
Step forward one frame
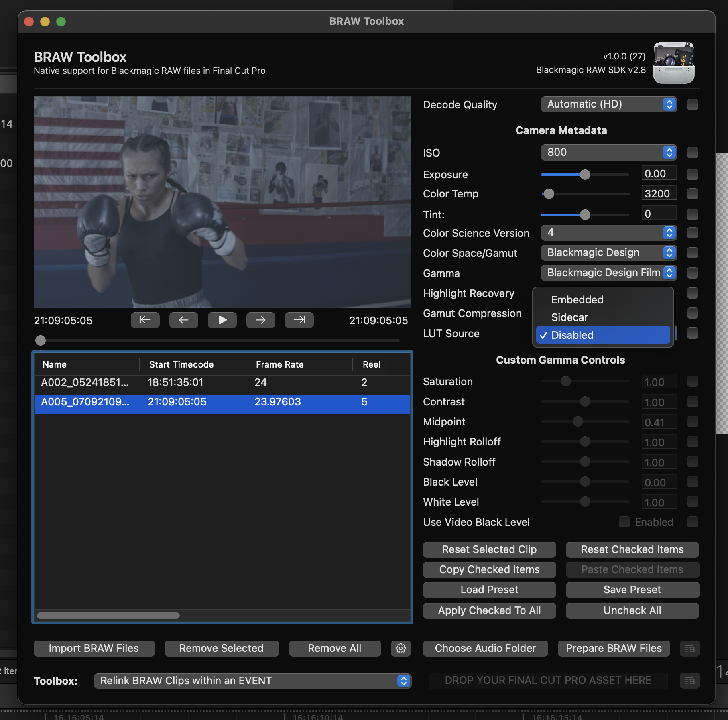260,320
